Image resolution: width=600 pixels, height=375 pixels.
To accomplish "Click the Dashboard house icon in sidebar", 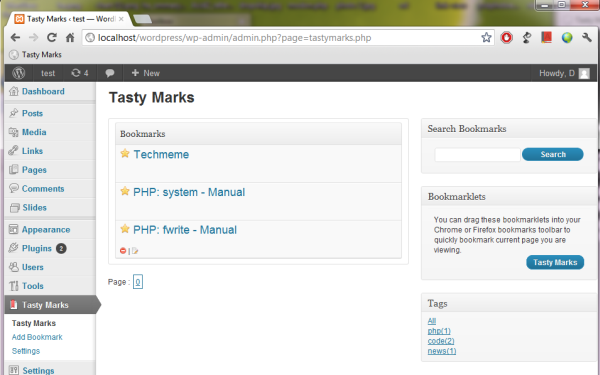I will point(14,91).
